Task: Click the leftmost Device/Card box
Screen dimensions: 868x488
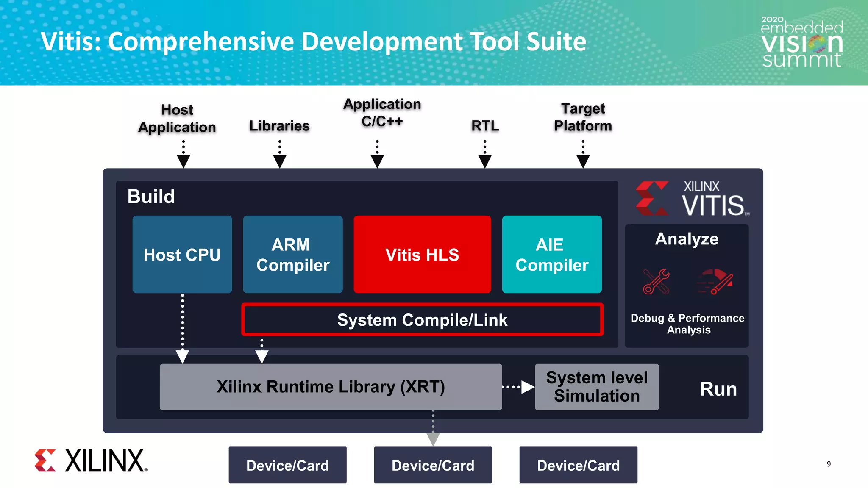Action: [x=287, y=465]
